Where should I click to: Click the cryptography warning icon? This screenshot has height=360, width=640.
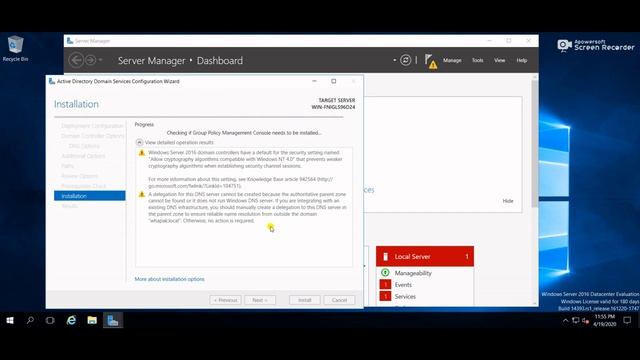pyautogui.click(x=142, y=153)
